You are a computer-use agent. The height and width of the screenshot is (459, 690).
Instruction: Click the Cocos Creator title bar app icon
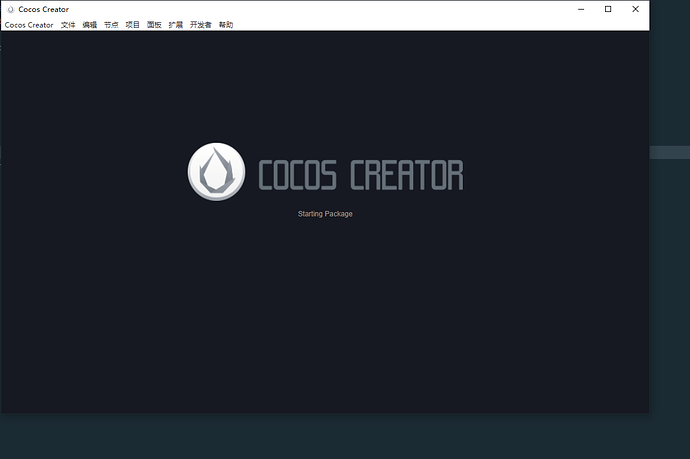[x=11, y=9]
